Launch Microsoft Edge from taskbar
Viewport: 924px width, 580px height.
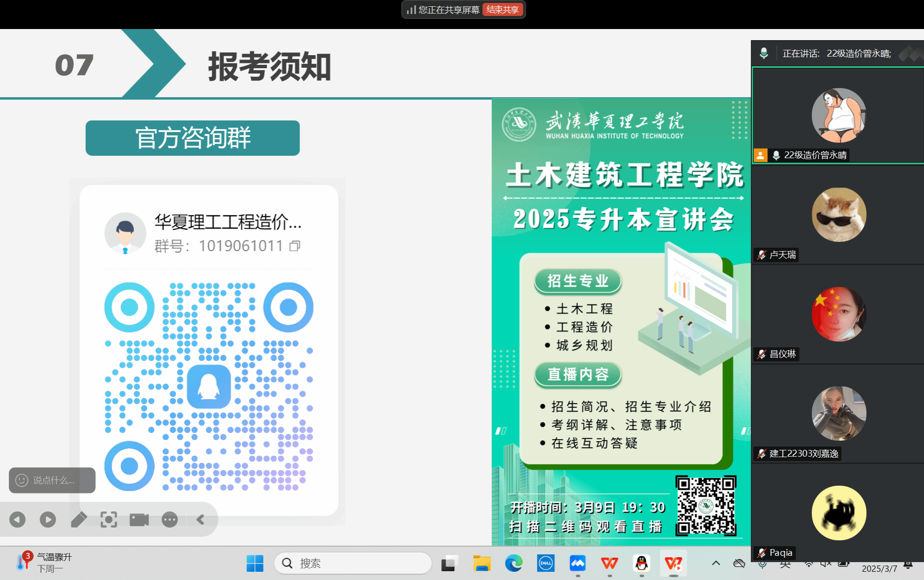pos(514,564)
